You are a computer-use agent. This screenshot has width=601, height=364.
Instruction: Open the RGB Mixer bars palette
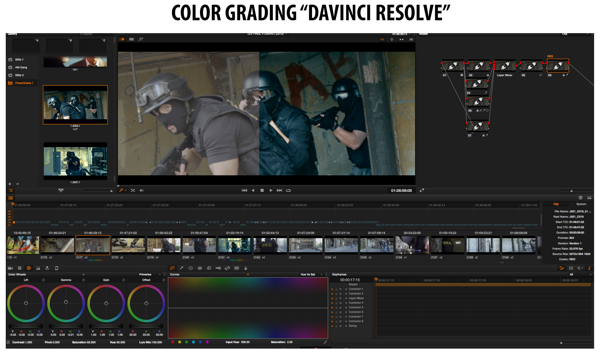pos(38,268)
